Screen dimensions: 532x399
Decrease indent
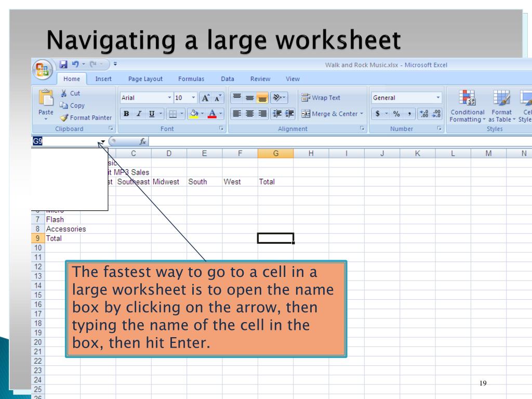pos(277,114)
